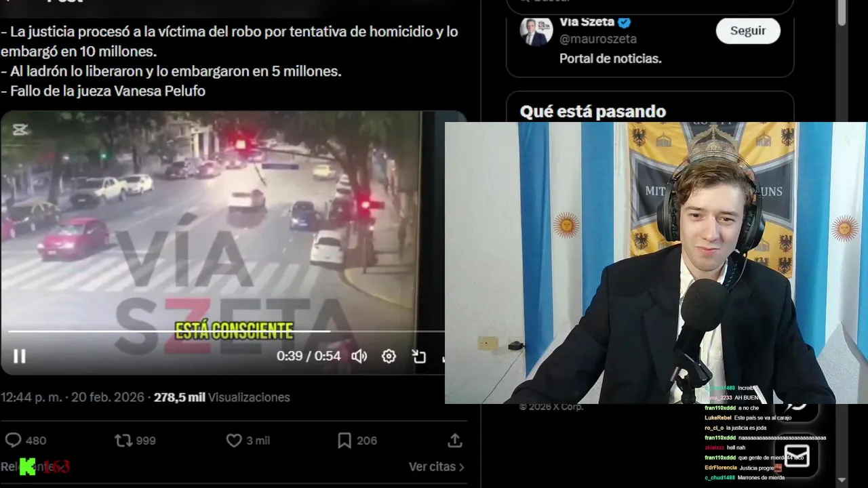This screenshot has height=488, width=868.
Task: Open the 278,5 mil Visualizaciones link
Action: point(222,397)
